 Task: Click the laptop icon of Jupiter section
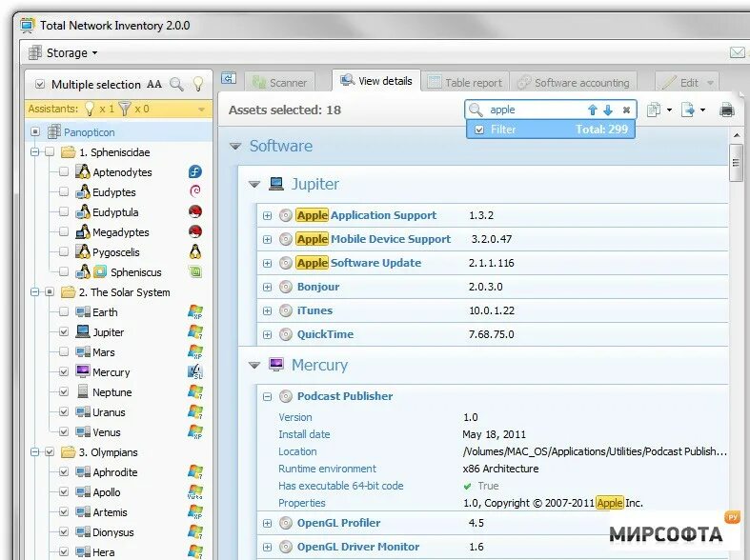tap(276, 184)
